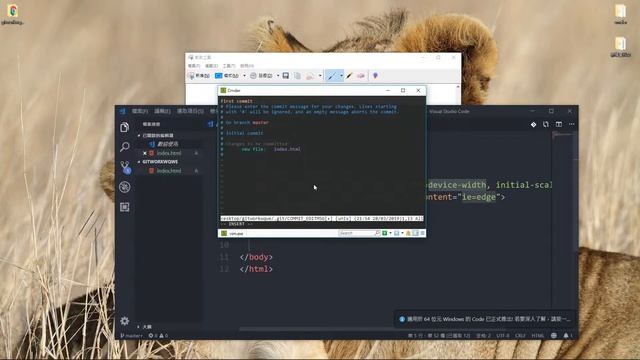Open index.html under the GITWORKWOWS folder
The height and width of the screenshot is (360, 640).
click(x=169, y=171)
